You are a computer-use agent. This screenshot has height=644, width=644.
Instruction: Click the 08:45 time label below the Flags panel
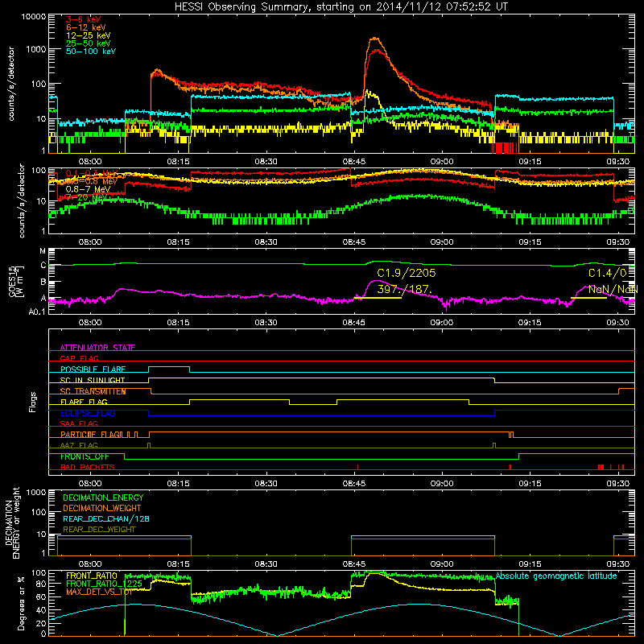click(354, 484)
